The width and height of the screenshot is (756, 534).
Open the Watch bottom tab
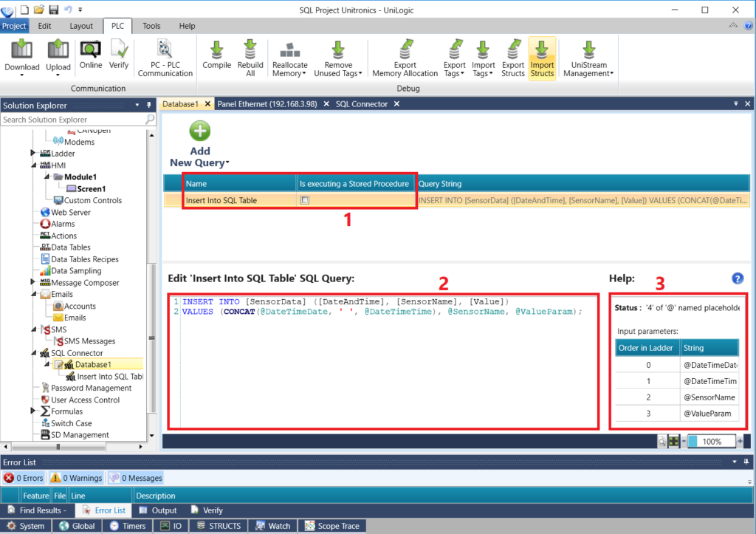273,526
